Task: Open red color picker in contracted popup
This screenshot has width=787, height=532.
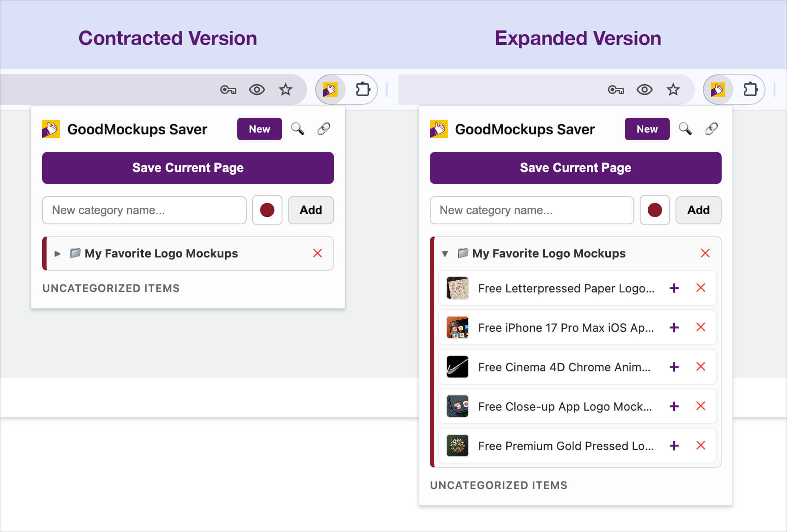Action: (x=267, y=210)
